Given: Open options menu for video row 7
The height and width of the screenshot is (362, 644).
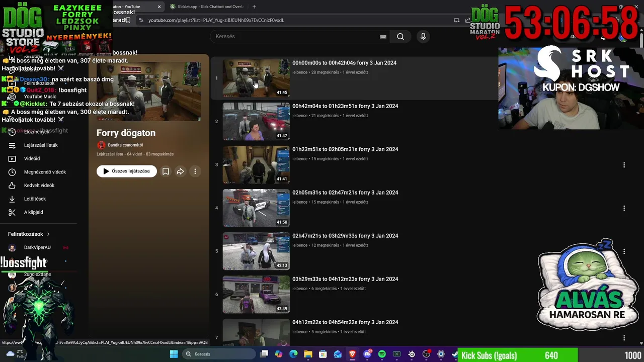Looking at the screenshot, I should pos(624,338).
